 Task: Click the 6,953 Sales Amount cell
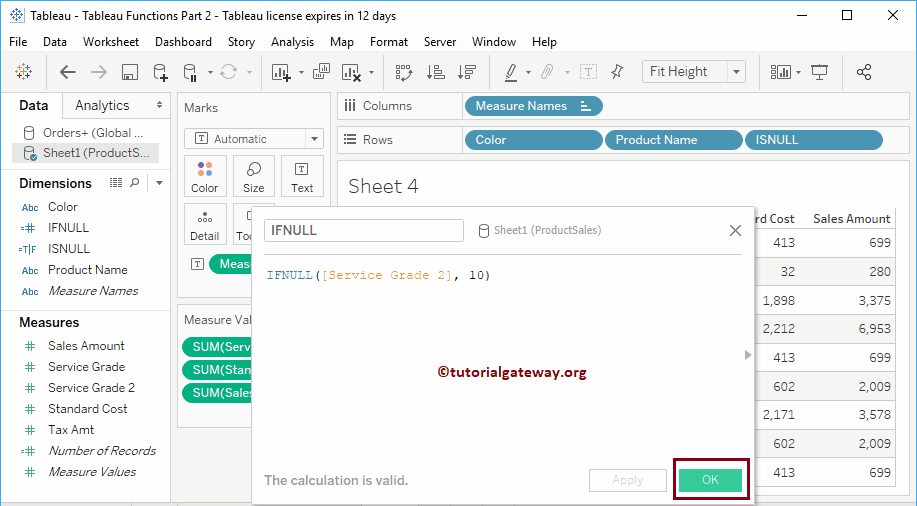coord(874,329)
